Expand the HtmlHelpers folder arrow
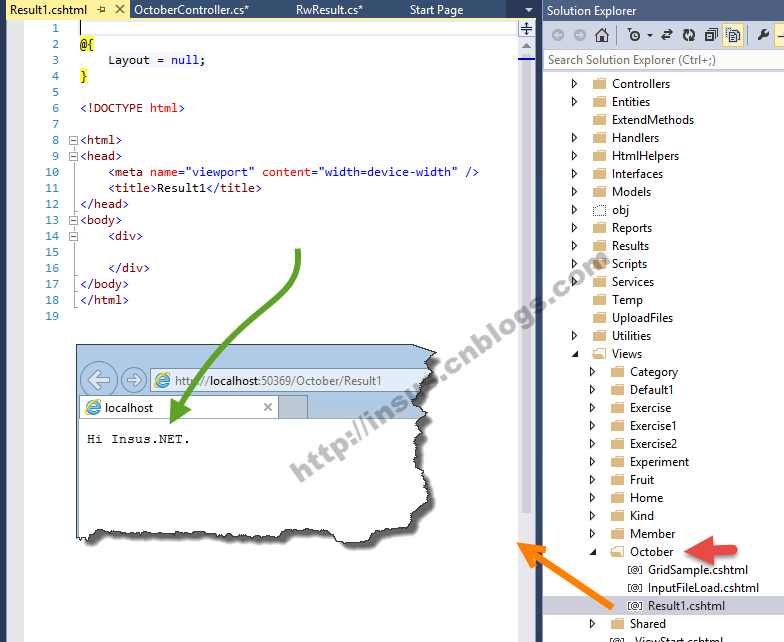784x642 pixels. click(574, 156)
